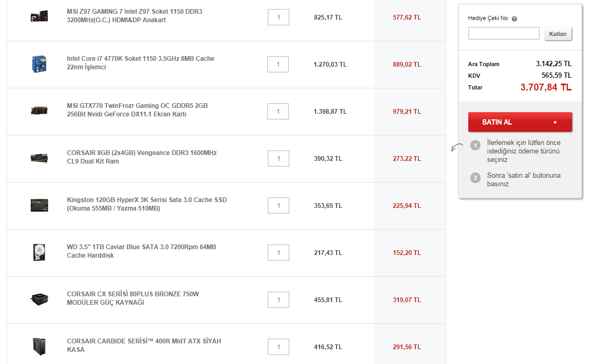The width and height of the screenshot is (590, 364).
Task: Select quantity field of MSI GTX770 card
Action: 278,112
